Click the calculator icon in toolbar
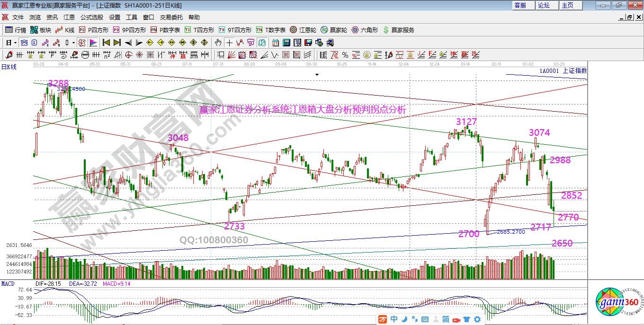This screenshot has width=644, height=325. pyautogui.click(x=286, y=43)
